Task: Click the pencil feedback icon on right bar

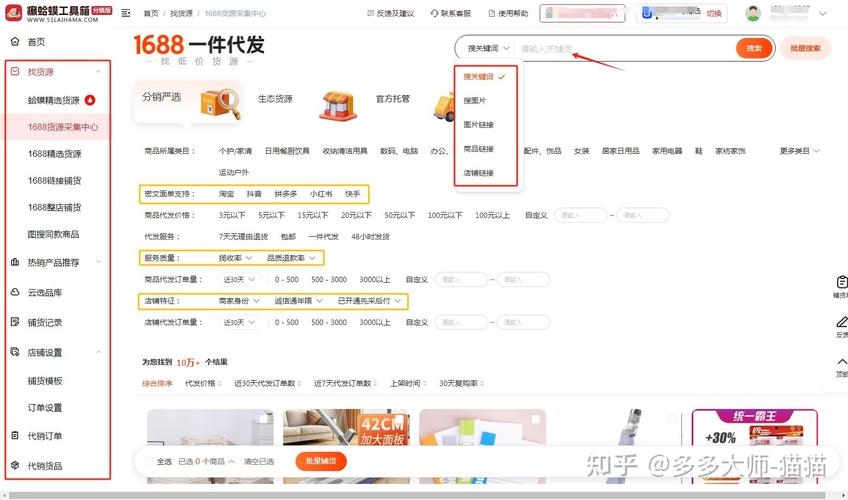Action: point(842,322)
